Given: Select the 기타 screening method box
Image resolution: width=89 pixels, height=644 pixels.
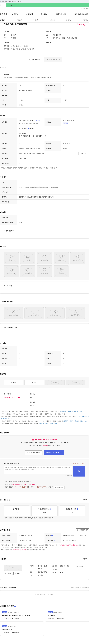Looking at the screenshot, I should click(75, 382).
